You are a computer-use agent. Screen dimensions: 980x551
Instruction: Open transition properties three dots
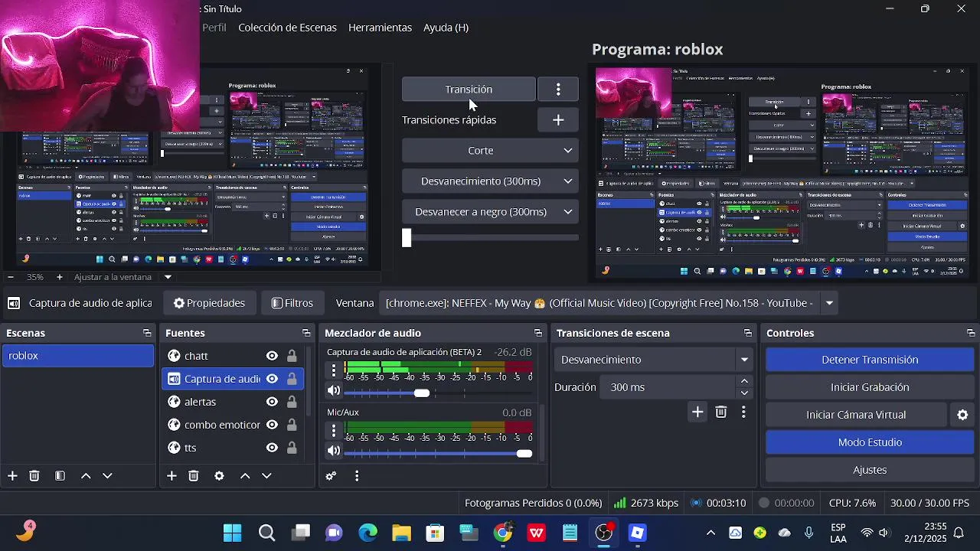coord(743,412)
